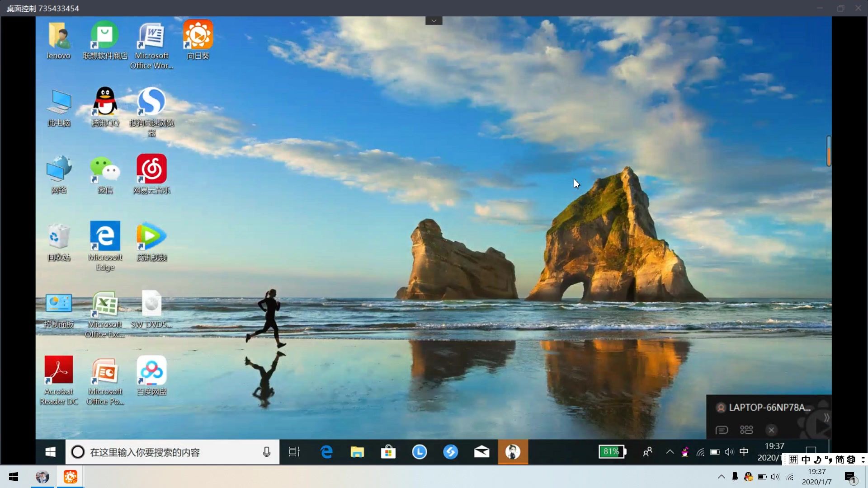The image size is (868, 488).
Task: Select the SW_DVD5 disc image file
Action: pyautogui.click(x=151, y=309)
